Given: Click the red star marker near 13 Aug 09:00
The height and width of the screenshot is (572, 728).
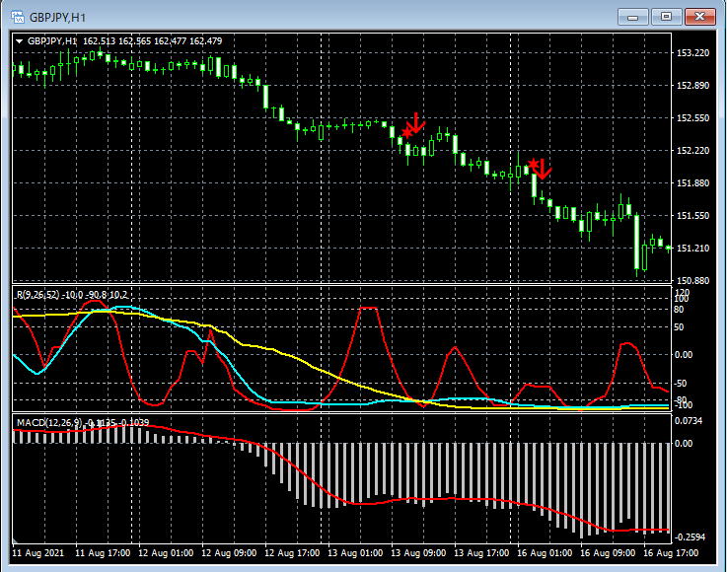Looking at the screenshot, I should pos(406,131).
